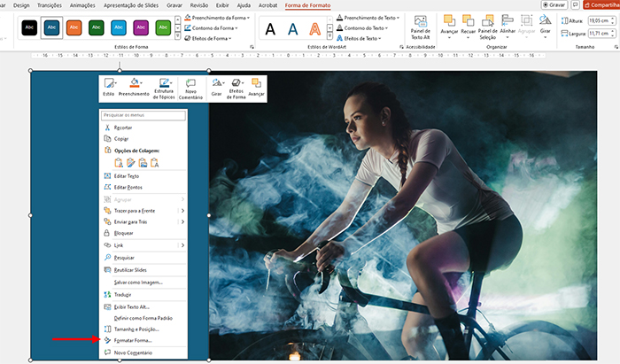Screen dimensions: 620x364
Task: Open Efeitos de Forma dropdown
Action: coord(208,38)
